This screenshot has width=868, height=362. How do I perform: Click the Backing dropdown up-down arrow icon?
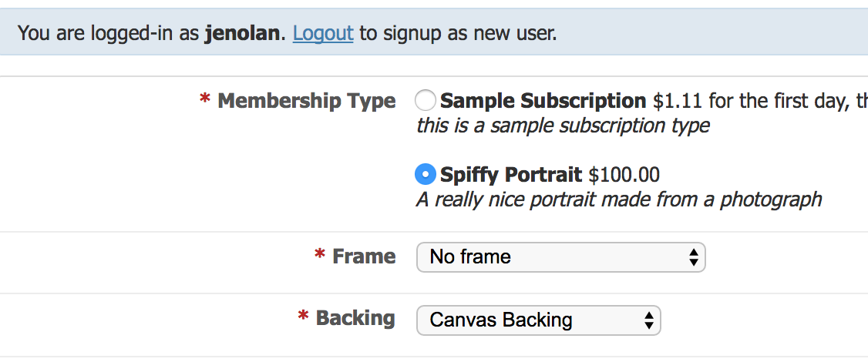649,320
